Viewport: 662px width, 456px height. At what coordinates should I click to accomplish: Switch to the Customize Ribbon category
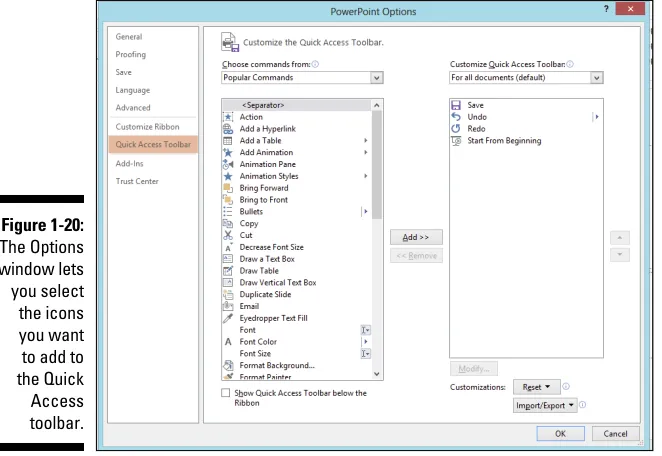(147, 127)
